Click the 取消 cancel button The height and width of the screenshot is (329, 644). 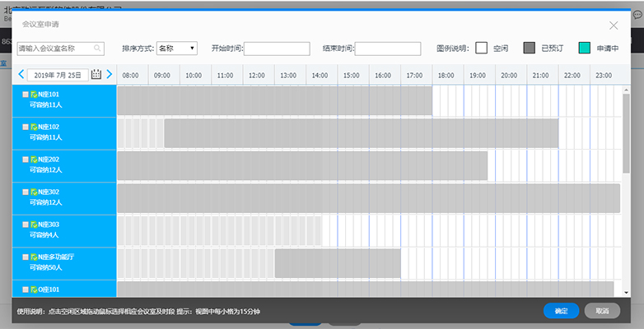(602, 311)
